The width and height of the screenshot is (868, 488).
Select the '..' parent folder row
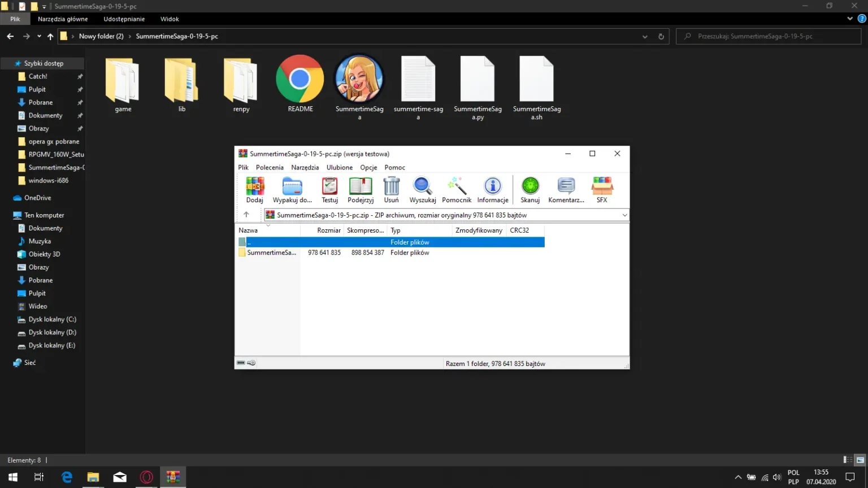390,242
